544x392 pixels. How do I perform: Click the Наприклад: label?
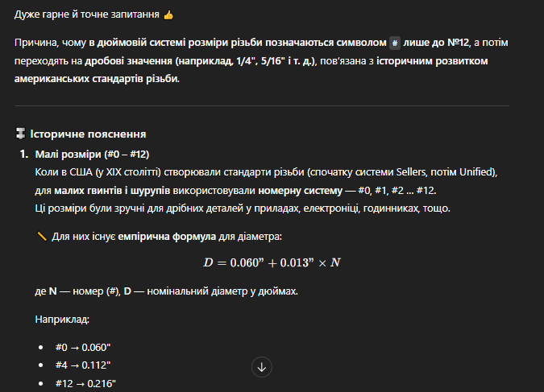point(62,320)
